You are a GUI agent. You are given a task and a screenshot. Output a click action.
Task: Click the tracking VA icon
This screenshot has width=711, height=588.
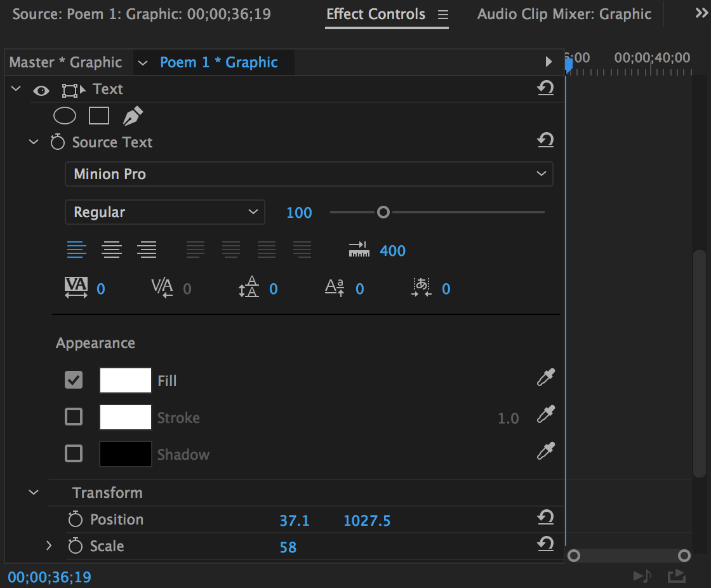[x=76, y=288]
